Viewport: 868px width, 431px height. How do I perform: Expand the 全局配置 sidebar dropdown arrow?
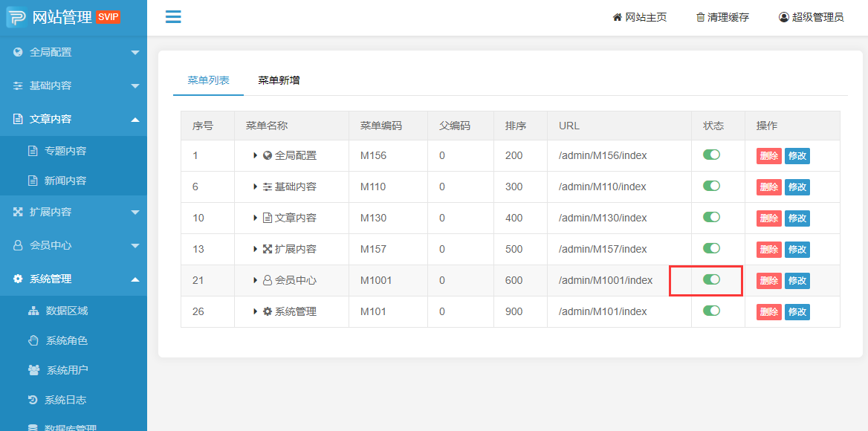135,53
